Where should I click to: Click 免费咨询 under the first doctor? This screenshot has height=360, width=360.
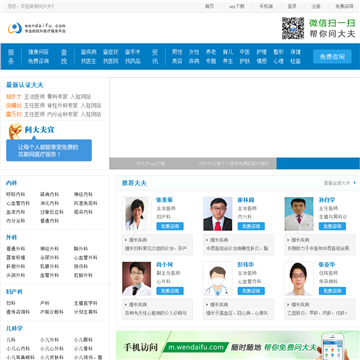pos(170,226)
